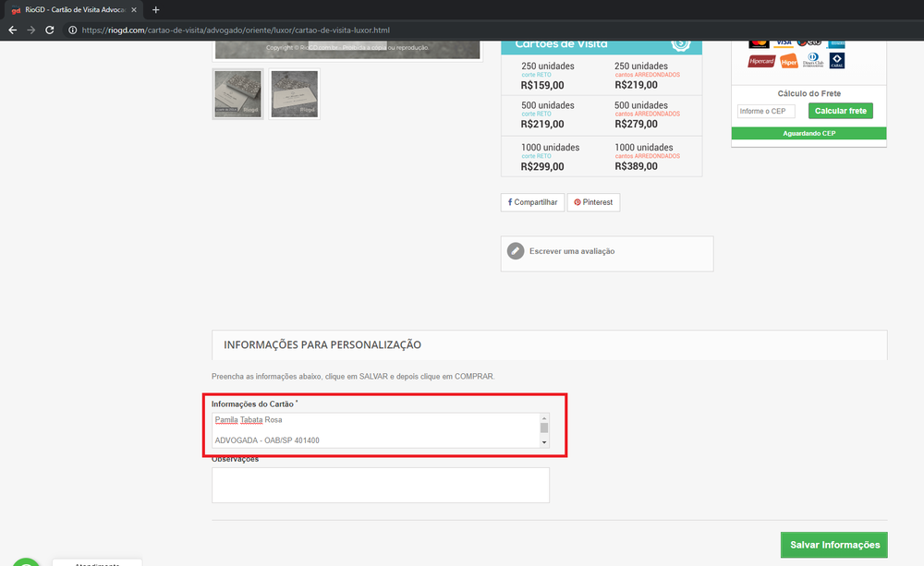Screen dimensions: 924x566
Task: Open the first business card thumbnail
Action: coord(237,93)
